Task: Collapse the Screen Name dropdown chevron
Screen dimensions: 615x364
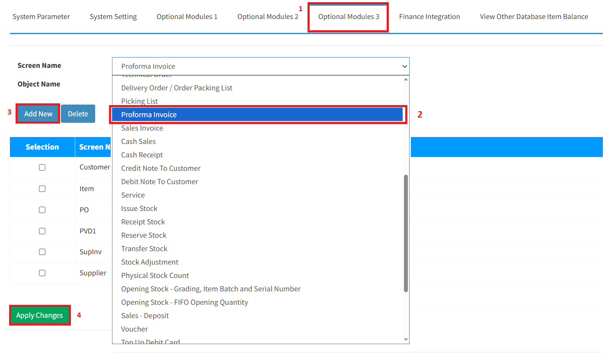Action: pyautogui.click(x=404, y=67)
